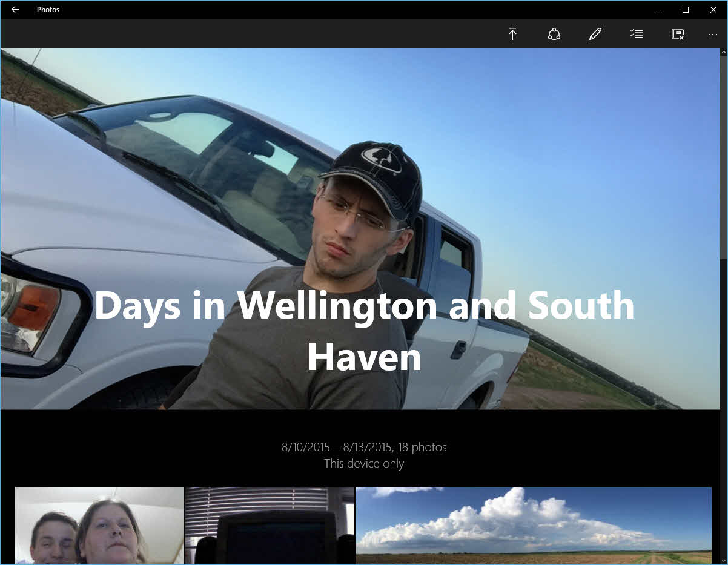Open the panoramic cloud landscape photo
728x565 pixels.
pyautogui.click(x=533, y=525)
